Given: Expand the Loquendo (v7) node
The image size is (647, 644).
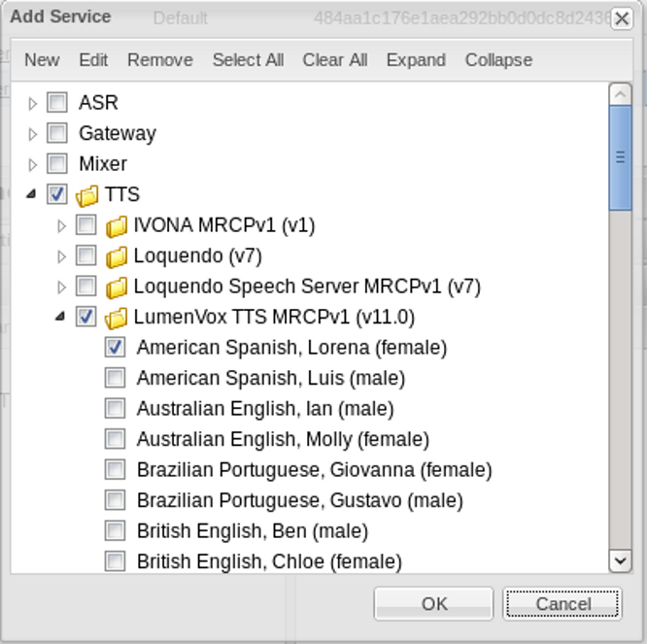Looking at the screenshot, I should (x=61, y=256).
